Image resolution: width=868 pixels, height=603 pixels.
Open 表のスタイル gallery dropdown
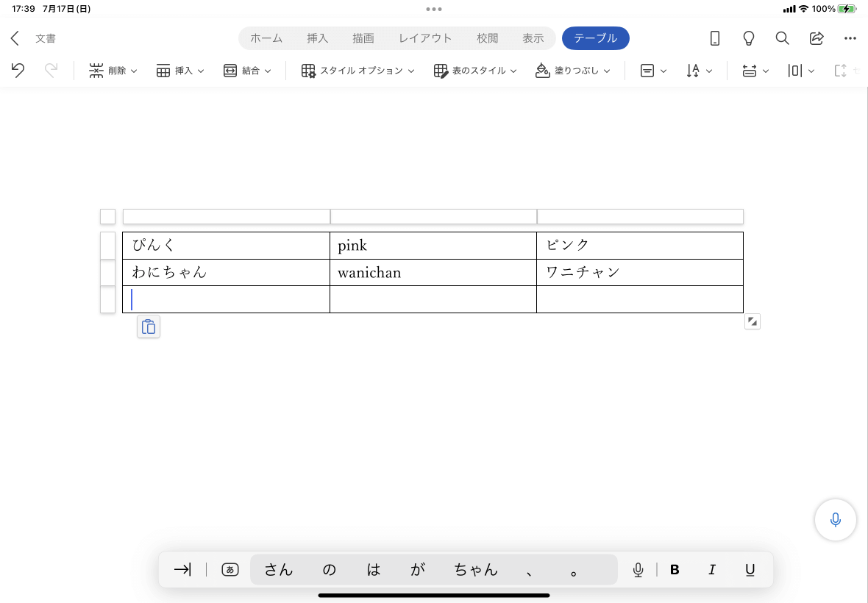(475, 71)
